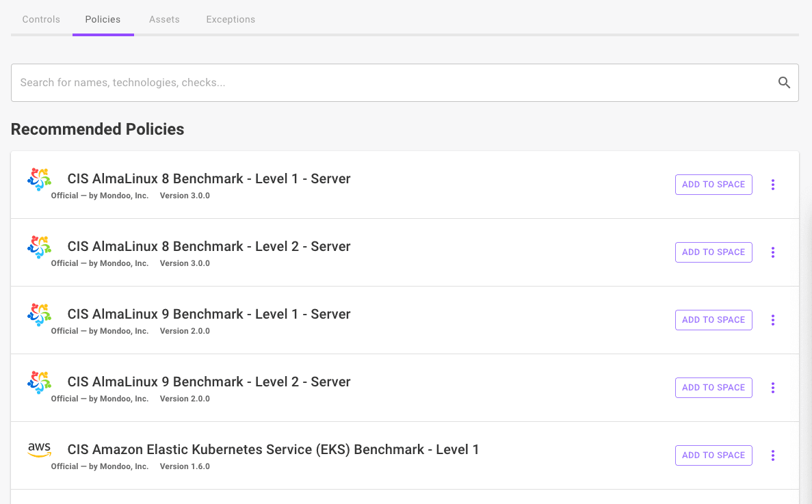Open more options for AlmaLinux 9 Level 2
Image resolution: width=812 pixels, height=504 pixels.
tap(773, 388)
